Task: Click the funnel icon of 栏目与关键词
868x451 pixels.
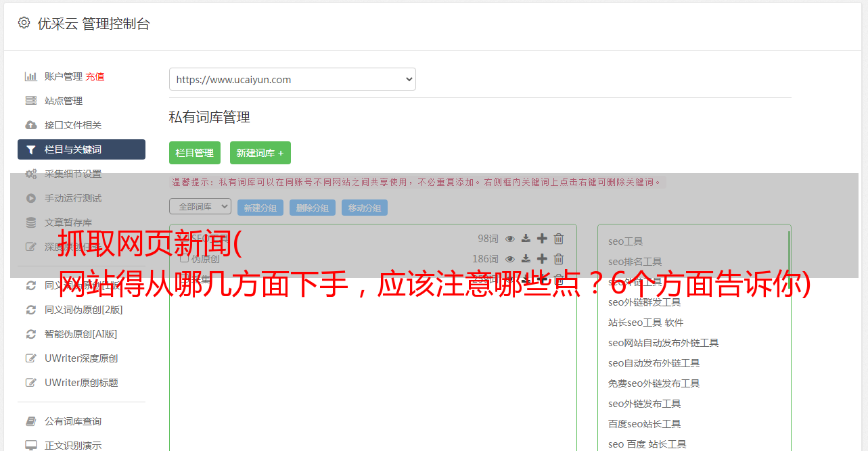Action: point(31,149)
